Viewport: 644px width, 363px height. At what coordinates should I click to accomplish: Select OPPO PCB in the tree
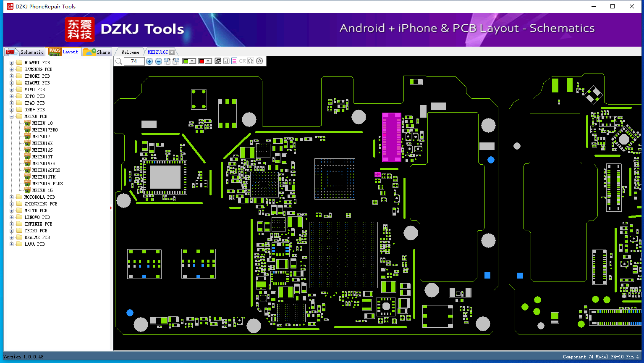[x=34, y=96]
